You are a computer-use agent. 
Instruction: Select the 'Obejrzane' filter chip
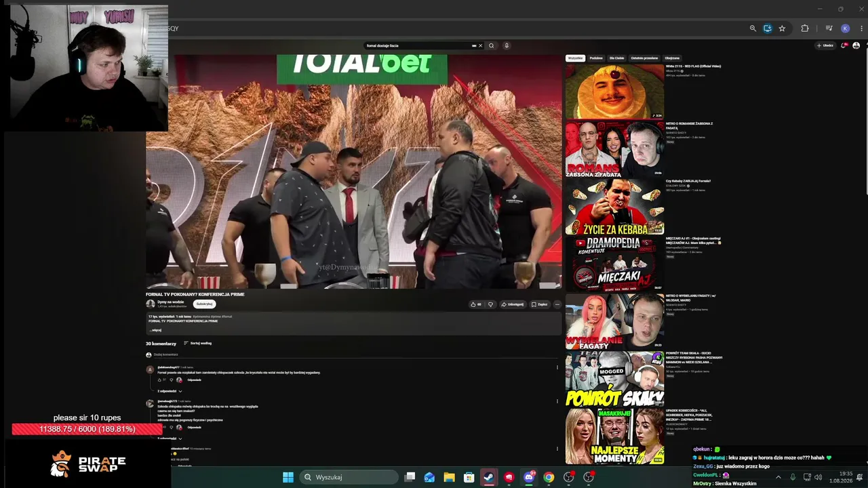tap(672, 58)
